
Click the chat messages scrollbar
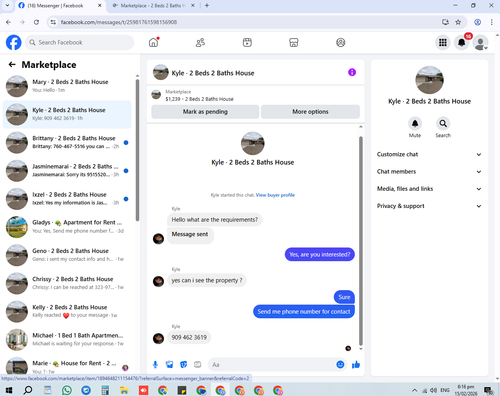click(x=361, y=241)
